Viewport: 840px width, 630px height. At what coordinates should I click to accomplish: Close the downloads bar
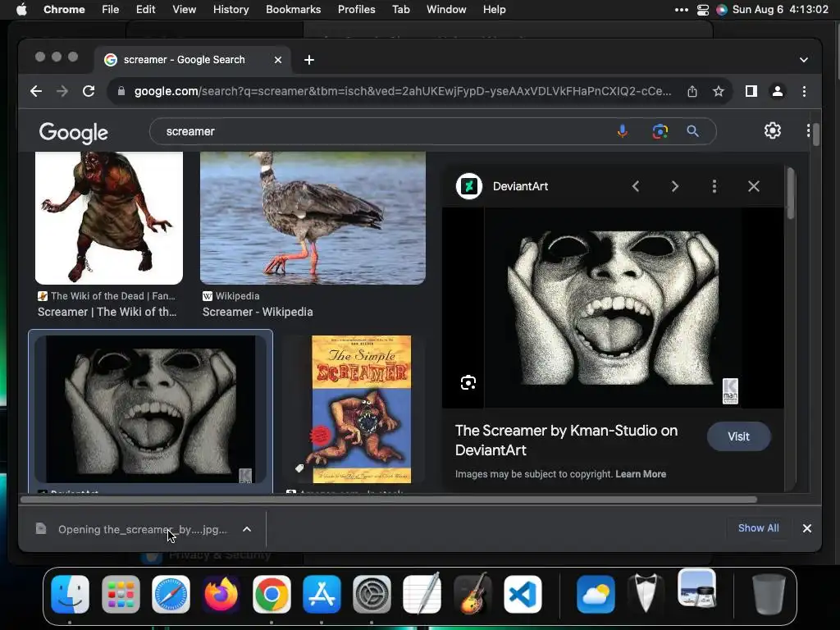807,528
